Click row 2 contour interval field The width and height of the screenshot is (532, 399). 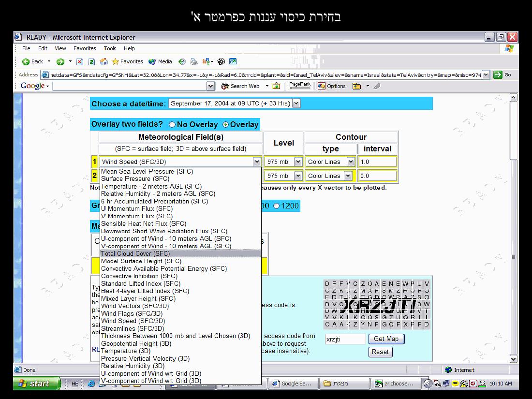click(x=377, y=176)
